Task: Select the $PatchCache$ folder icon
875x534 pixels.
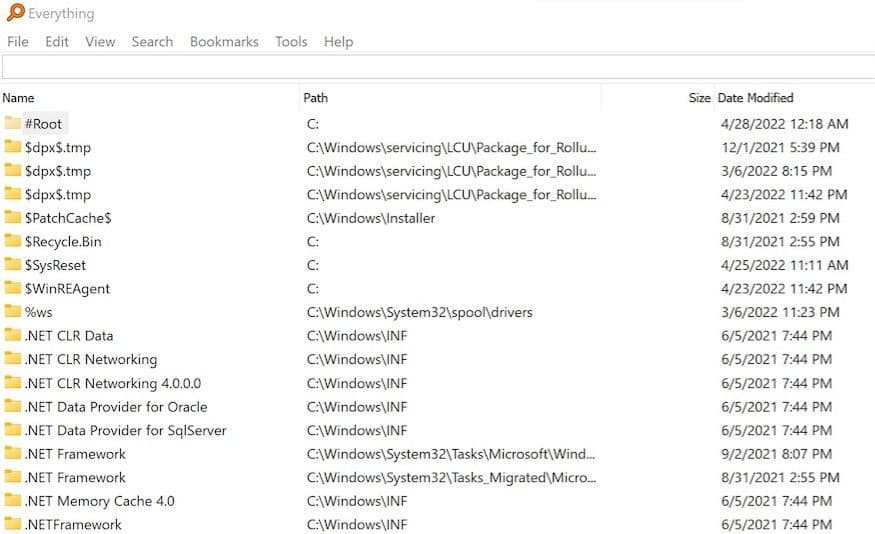Action: point(12,217)
